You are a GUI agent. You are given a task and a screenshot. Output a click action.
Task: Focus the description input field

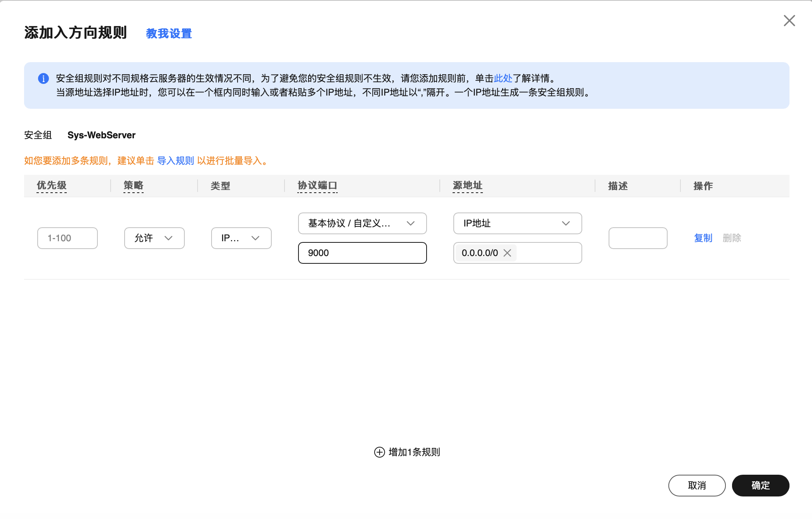pyautogui.click(x=638, y=238)
